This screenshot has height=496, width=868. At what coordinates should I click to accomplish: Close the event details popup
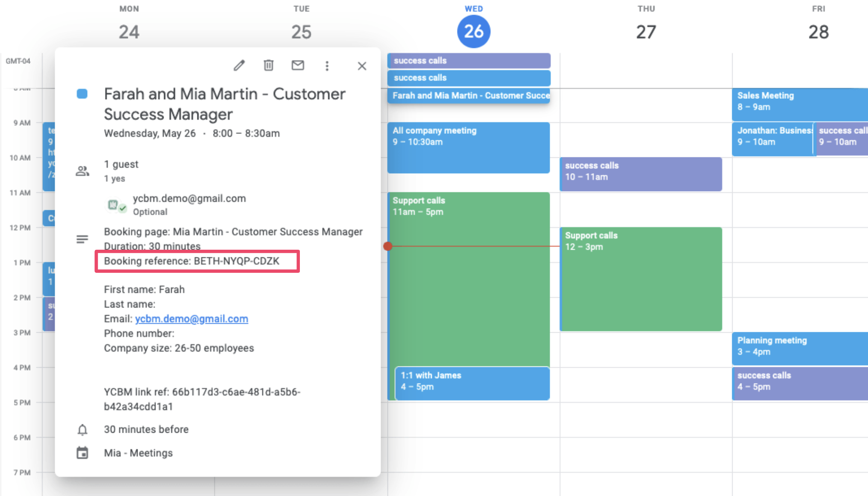pyautogui.click(x=362, y=66)
